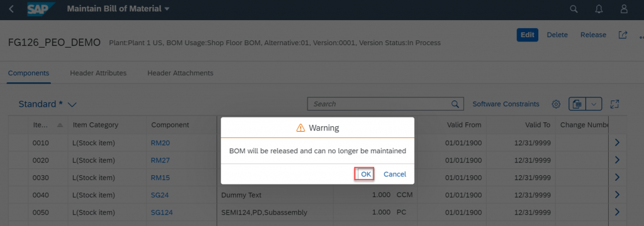The height and width of the screenshot is (226, 644).
Task: Click the share/export icon next to Release
Action: [623, 35]
